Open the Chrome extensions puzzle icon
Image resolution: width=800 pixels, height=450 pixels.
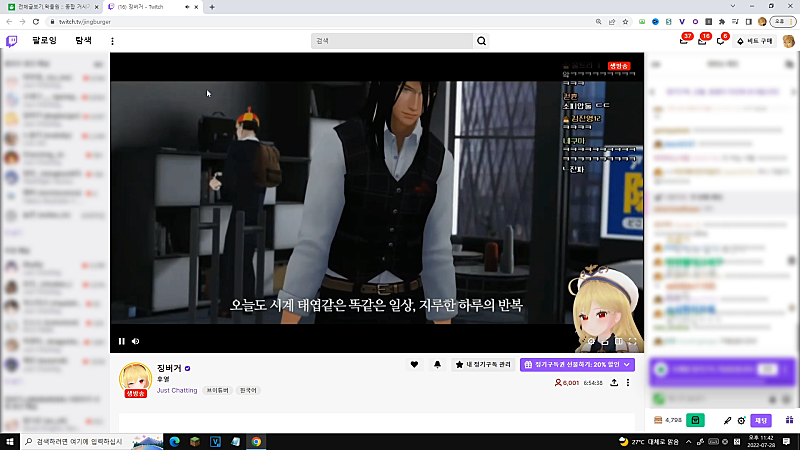coord(722,22)
